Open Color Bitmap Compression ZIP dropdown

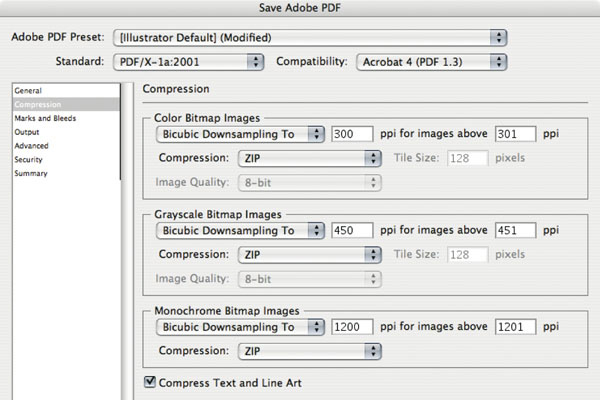tap(310, 158)
